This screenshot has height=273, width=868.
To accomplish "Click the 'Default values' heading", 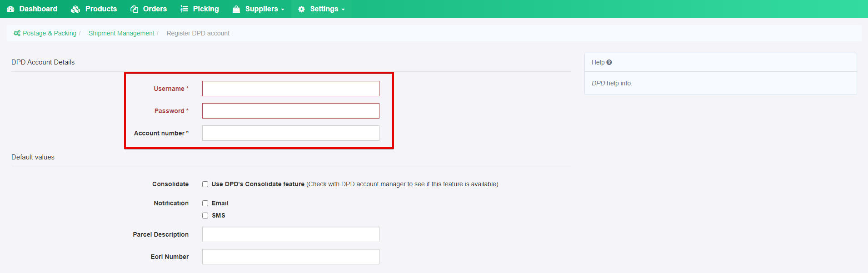I will [x=33, y=157].
